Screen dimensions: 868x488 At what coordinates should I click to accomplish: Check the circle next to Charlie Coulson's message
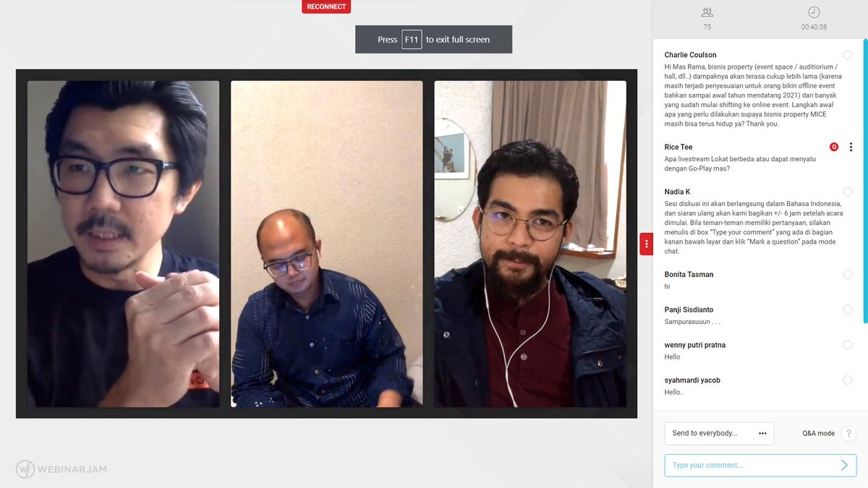[x=846, y=54]
